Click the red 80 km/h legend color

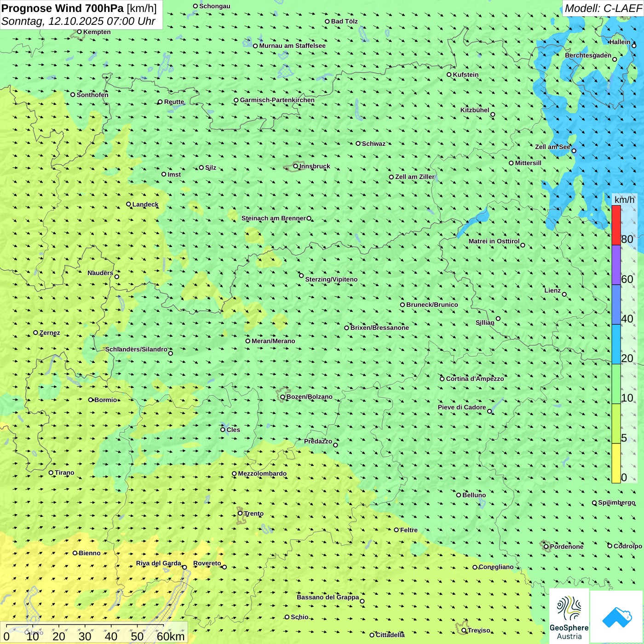pos(616,225)
